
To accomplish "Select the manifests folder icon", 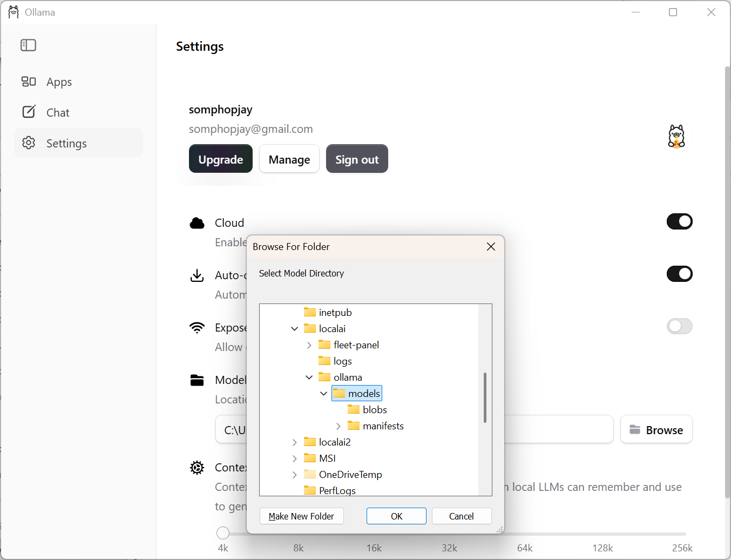I will (x=354, y=426).
